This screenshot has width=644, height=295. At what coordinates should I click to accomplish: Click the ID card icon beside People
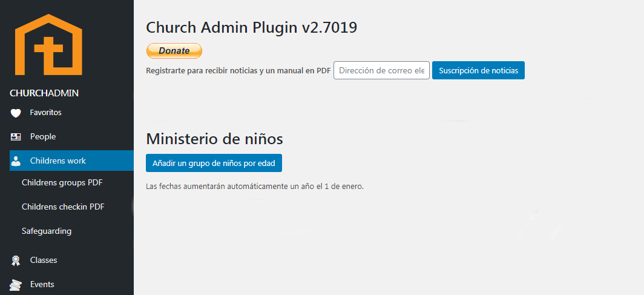[16, 137]
